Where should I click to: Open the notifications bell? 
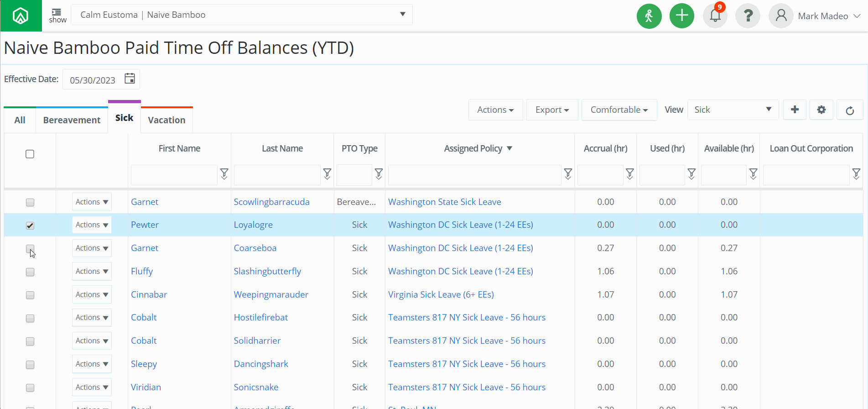pyautogui.click(x=715, y=16)
